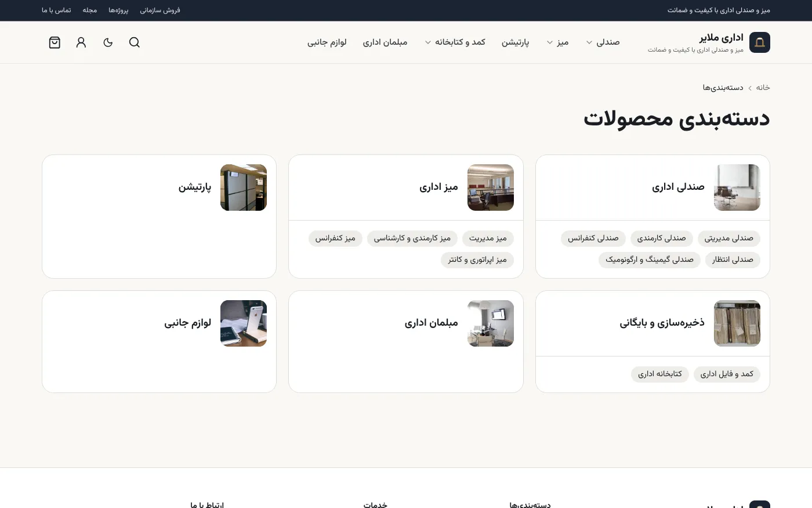
Task: Select the صندلی گیمینگ و ارگونومیک tag
Action: click(650, 260)
